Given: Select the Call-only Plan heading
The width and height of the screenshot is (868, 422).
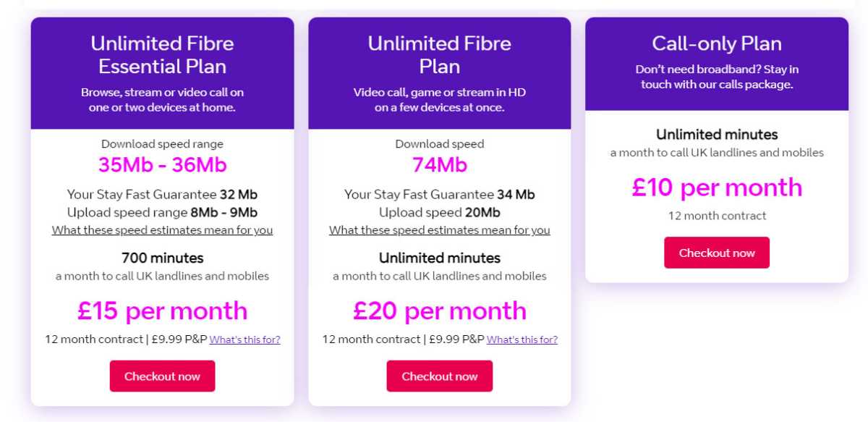Looking at the screenshot, I should pos(717,43).
